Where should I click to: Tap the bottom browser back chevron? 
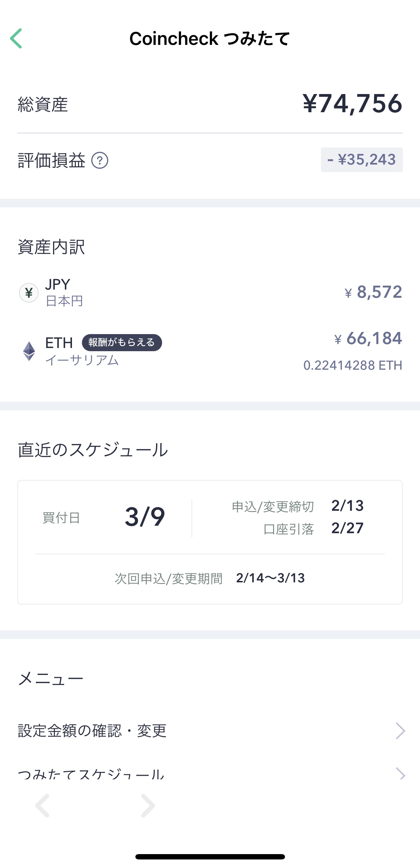point(42,806)
